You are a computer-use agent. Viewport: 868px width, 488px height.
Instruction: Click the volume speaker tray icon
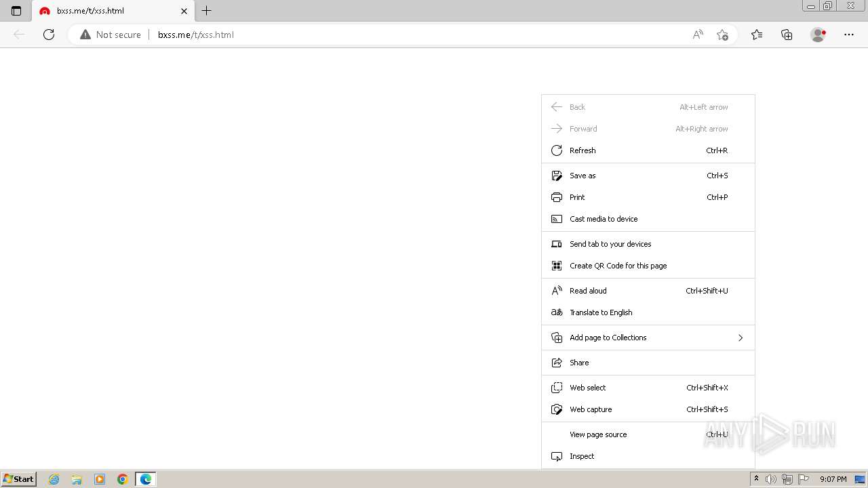(x=771, y=479)
